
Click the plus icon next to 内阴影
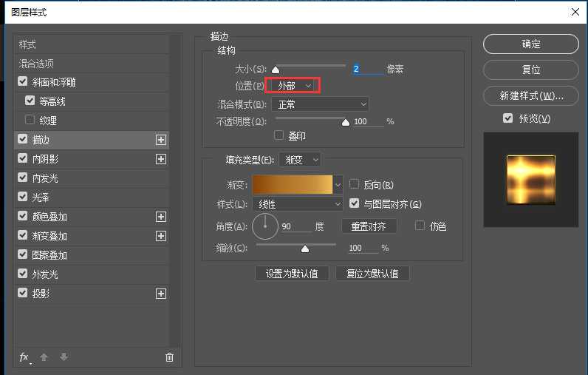(161, 159)
